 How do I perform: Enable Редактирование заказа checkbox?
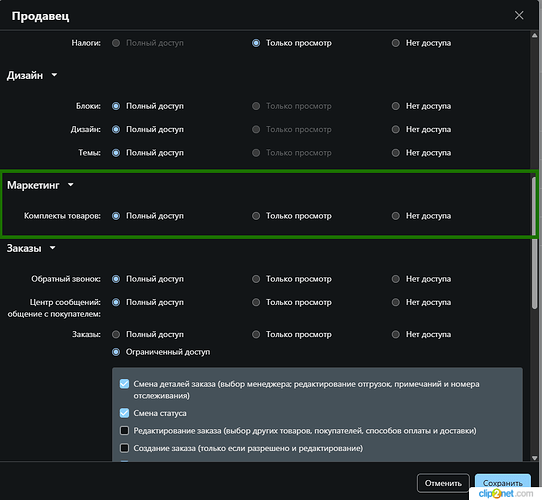click(124, 430)
